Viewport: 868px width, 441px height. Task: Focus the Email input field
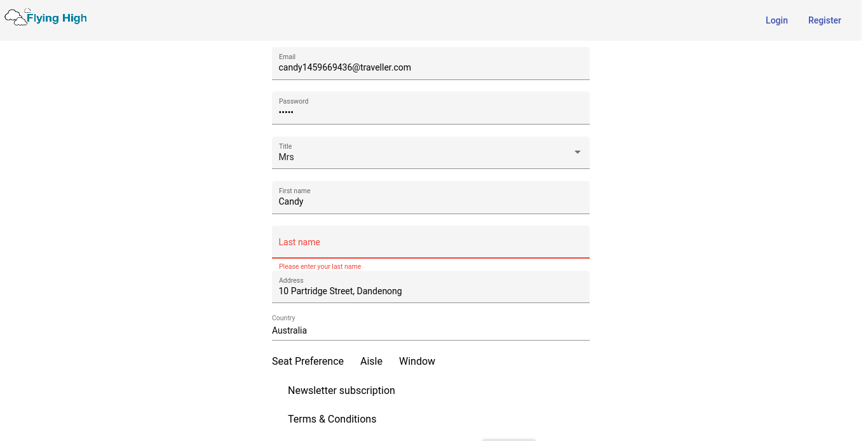pos(431,64)
